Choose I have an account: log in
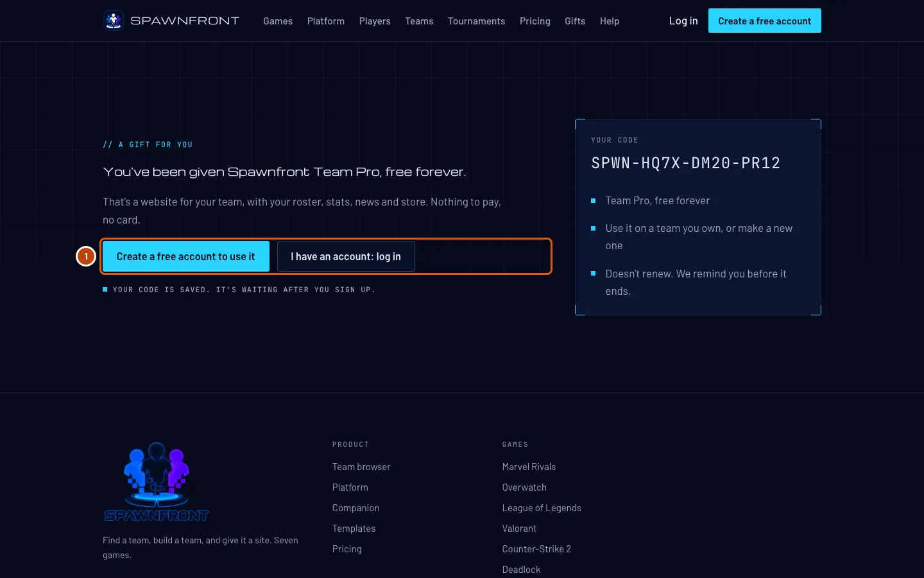924x578 pixels. click(x=346, y=256)
